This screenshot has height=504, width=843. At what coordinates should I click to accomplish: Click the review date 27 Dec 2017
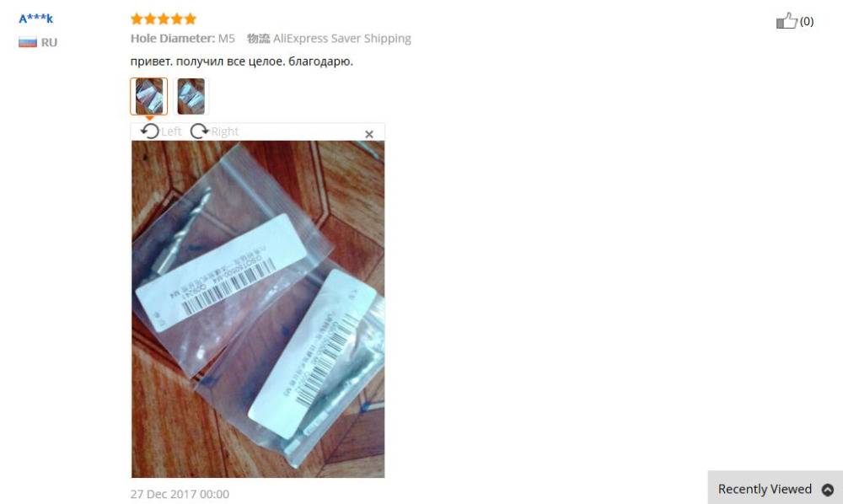point(180,494)
